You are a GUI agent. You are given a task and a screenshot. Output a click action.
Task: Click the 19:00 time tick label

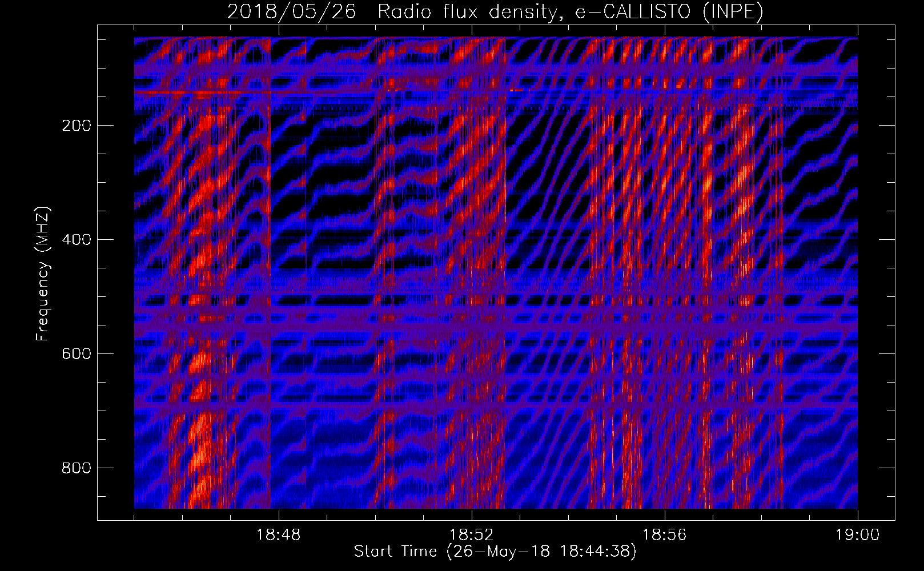click(x=857, y=535)
